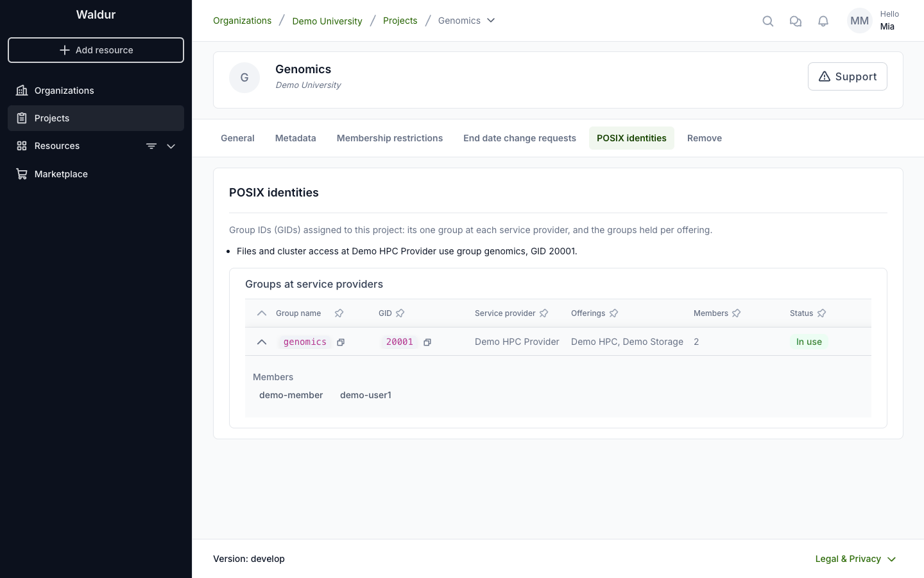Viewport: 924px width, 578px height.
Task: Open the chat messages icon
Action: coord(796,21)
